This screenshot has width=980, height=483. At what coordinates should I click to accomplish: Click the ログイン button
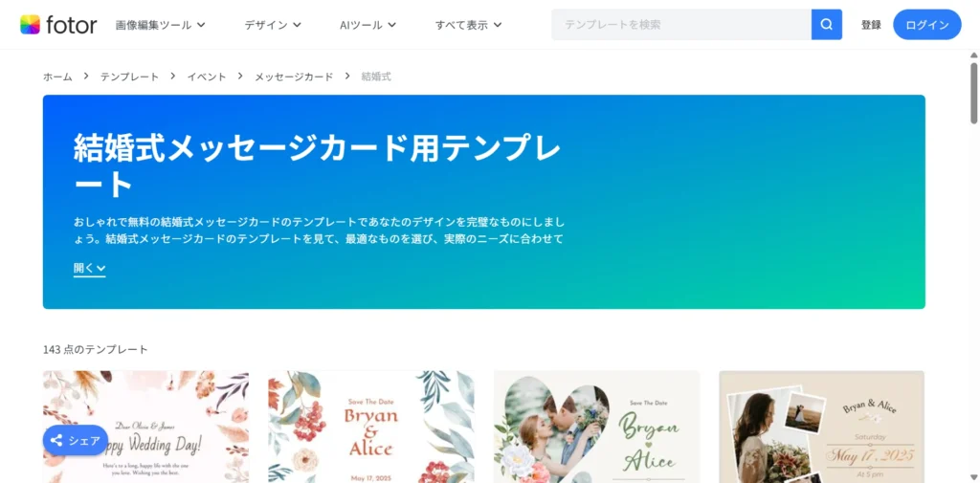click(926, 25)
